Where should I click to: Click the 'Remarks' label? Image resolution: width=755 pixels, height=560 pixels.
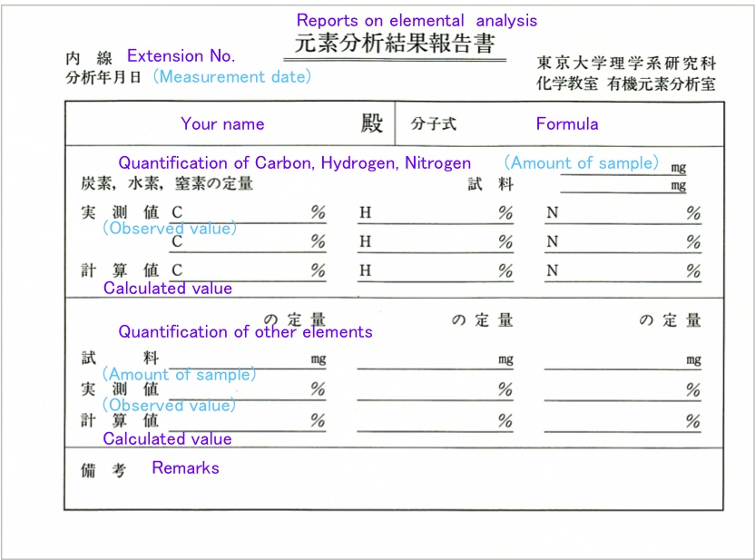[x=185, y=467]
